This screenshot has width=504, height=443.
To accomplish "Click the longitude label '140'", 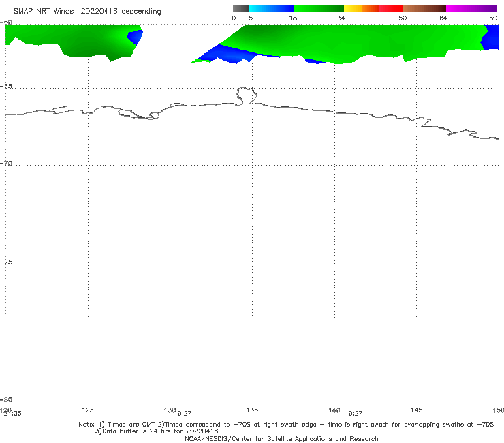I will (x=334, y=410).
